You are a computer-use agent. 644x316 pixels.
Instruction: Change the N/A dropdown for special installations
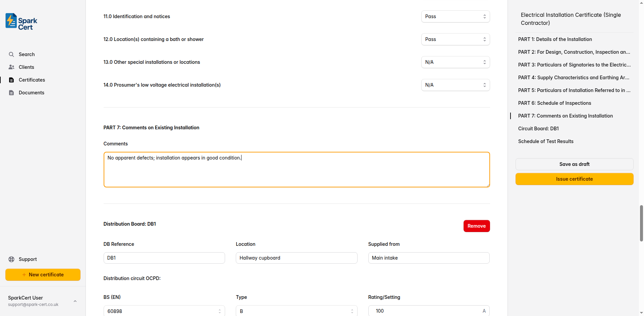tap(455, 62)
